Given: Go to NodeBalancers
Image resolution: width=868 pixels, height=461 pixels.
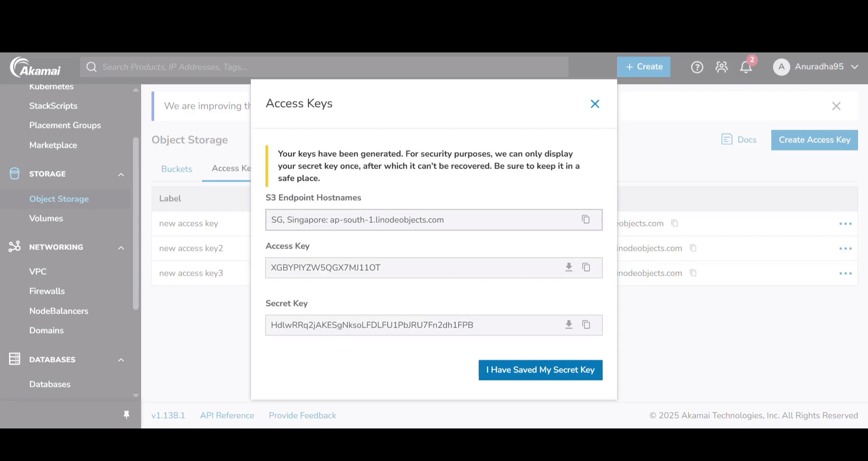Looking at the screenshot, I should point(59,311).
